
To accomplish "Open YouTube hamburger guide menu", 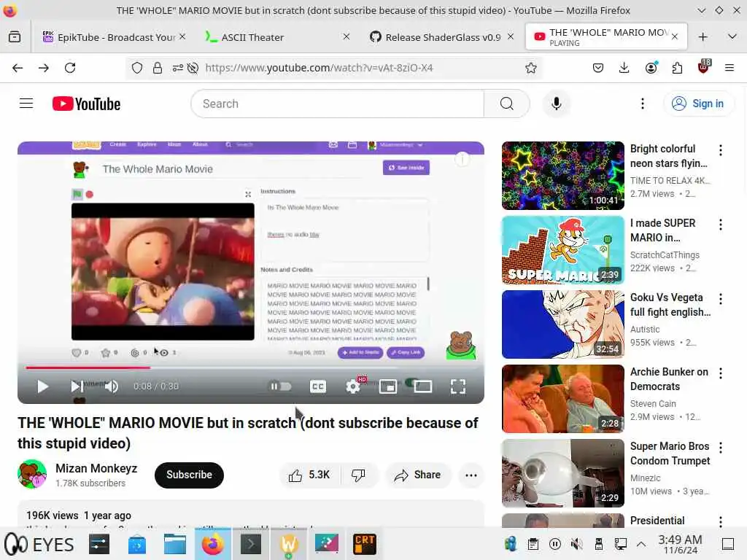I will [26, 104].
